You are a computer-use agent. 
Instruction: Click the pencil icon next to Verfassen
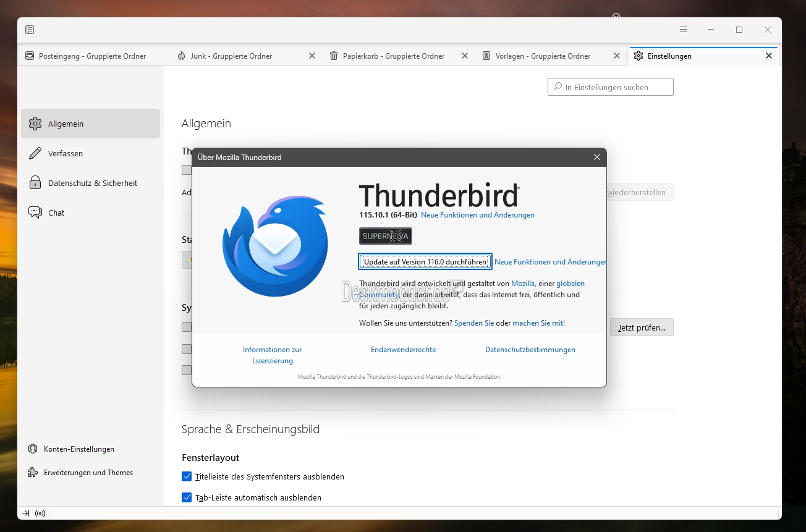pyautogui.click(x=35, y=153)
